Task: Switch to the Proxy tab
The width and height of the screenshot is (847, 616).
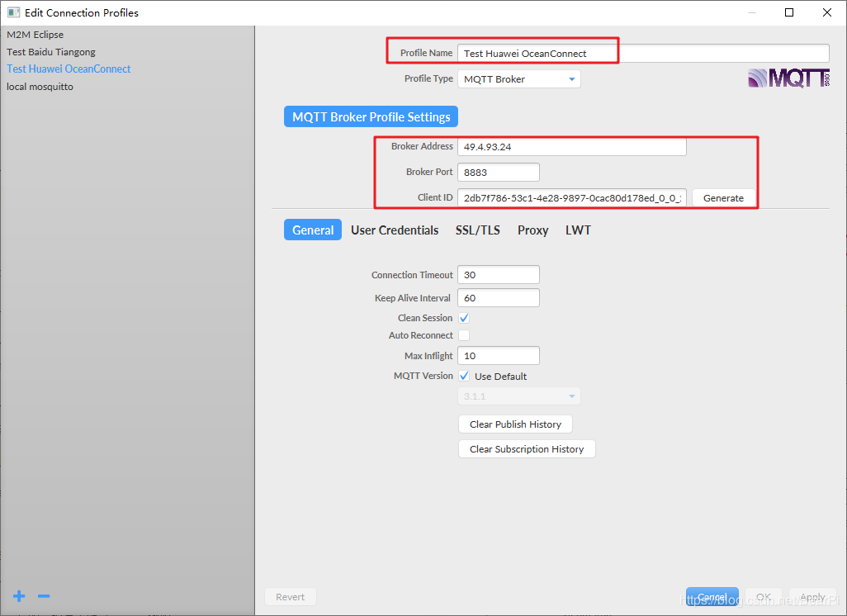Action: (532, 230)
